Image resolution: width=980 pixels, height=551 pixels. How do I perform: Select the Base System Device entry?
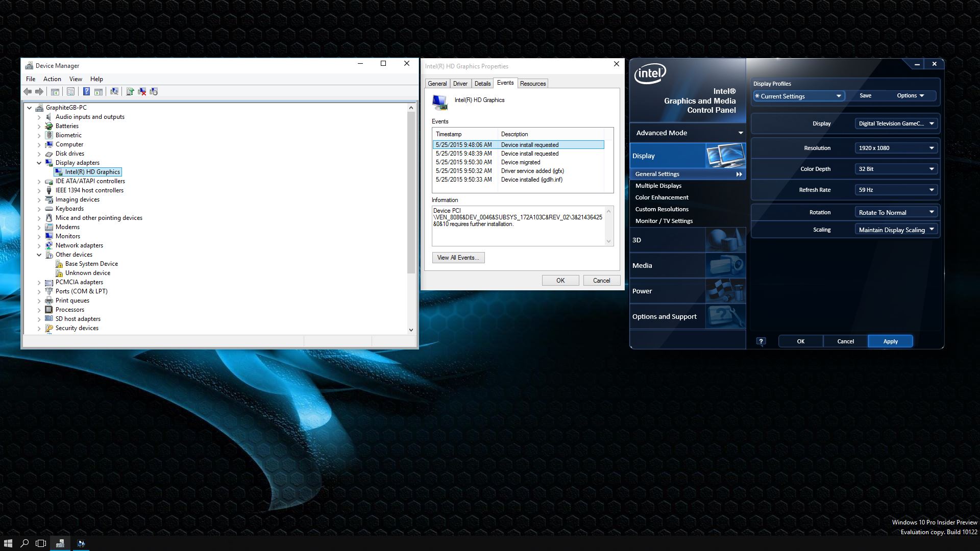click(x=91, y=264)
